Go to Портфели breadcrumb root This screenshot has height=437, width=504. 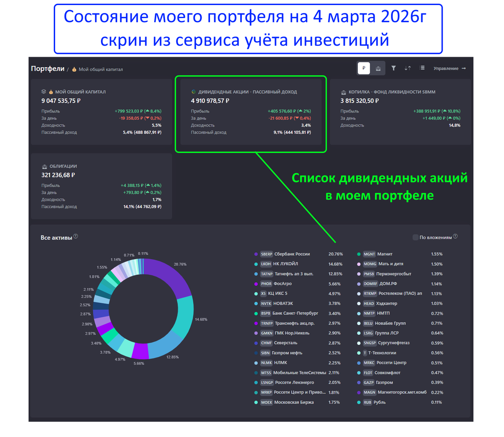tap(48, 68)
